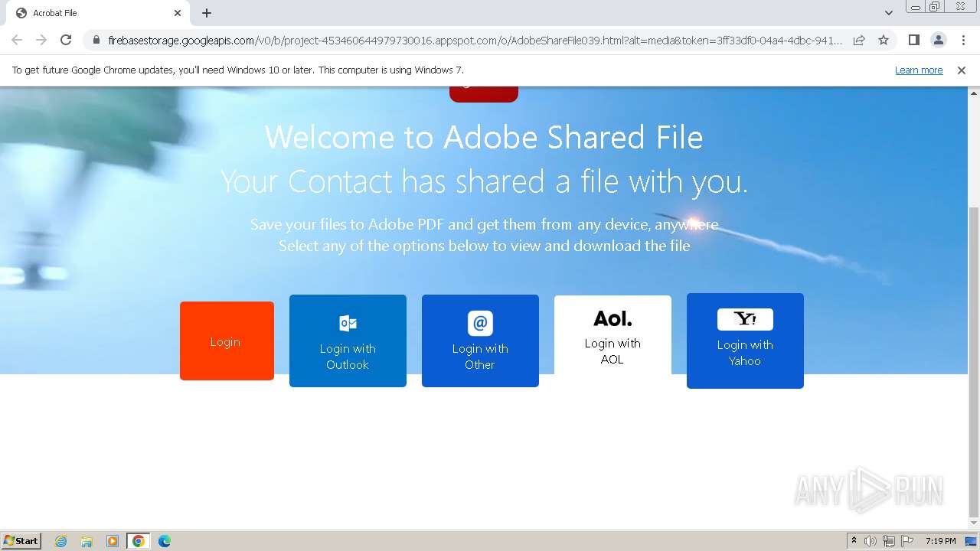The width and height of the screenshot is (980, 551).
Task: Click the orange Login button
Action: click(x=227, y=341)
